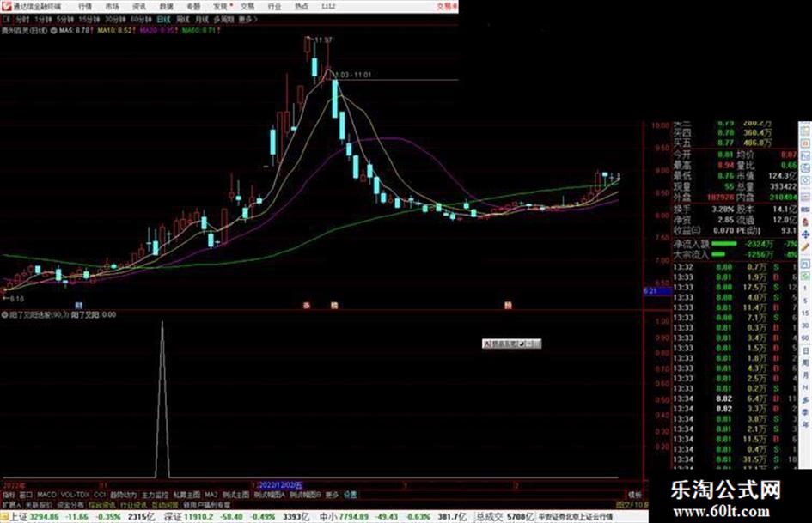Open the 窗口 window count option
812x523 pixels.
point(26,495)
